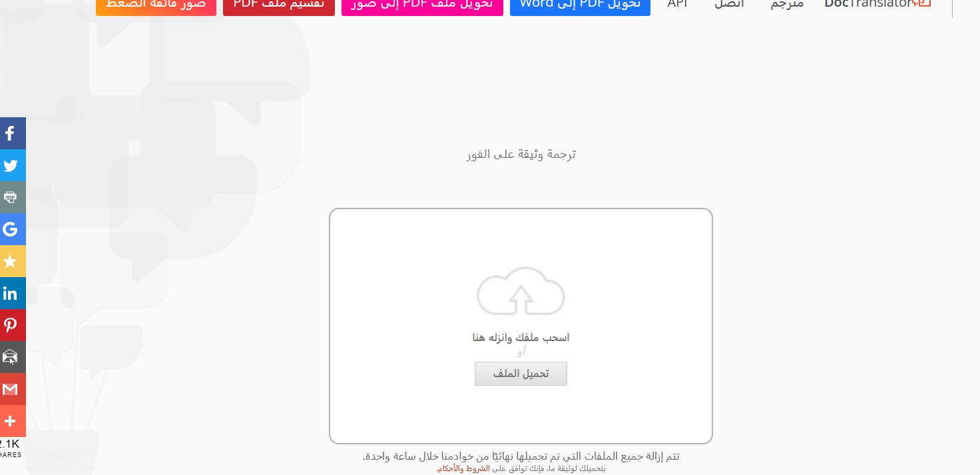Open the orange image compression button
980x475 pixels.
click(x=156, y=5)
